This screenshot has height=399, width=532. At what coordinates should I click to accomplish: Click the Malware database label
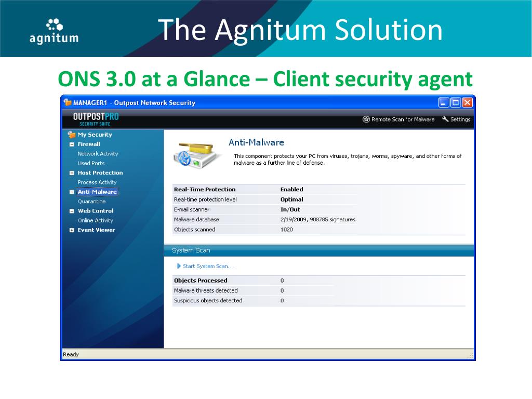pyautogui.click(x=196, y=219)
